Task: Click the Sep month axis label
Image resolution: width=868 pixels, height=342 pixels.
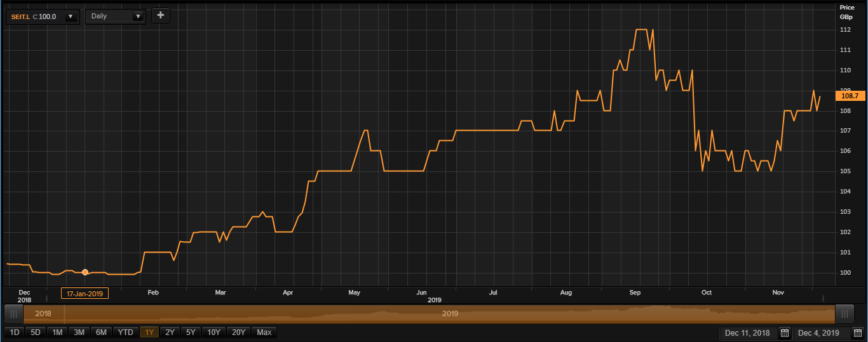Action: pos(635,293)
